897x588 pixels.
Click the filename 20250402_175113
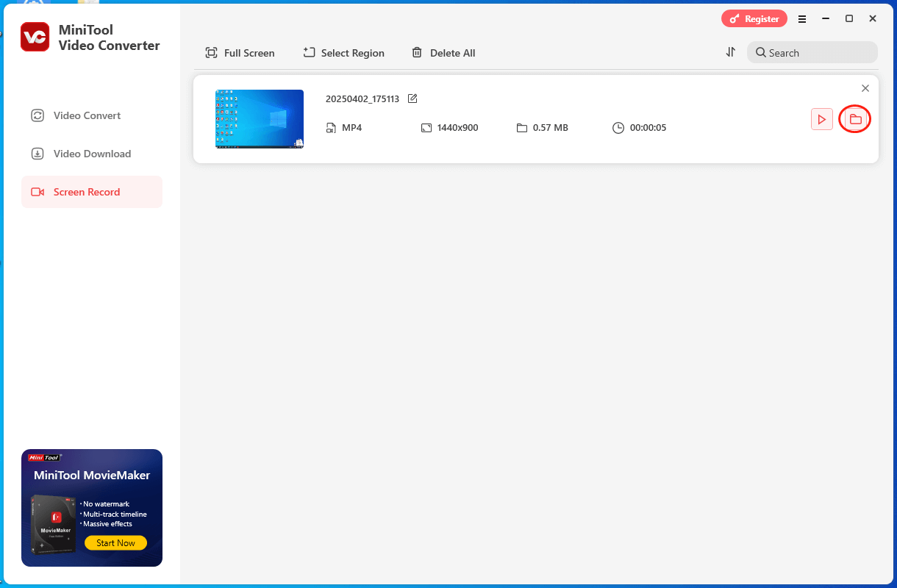(362, 98)
